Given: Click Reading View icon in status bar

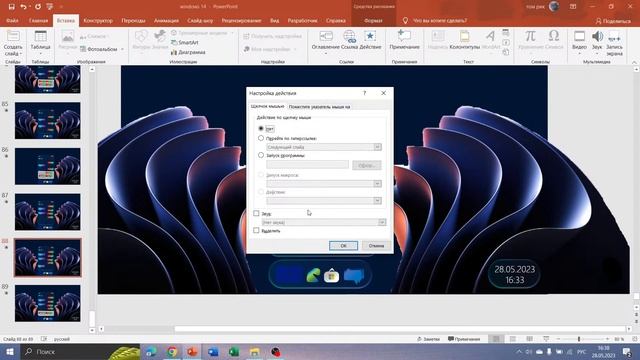Looking at the screenshot, I should (529, 339).
